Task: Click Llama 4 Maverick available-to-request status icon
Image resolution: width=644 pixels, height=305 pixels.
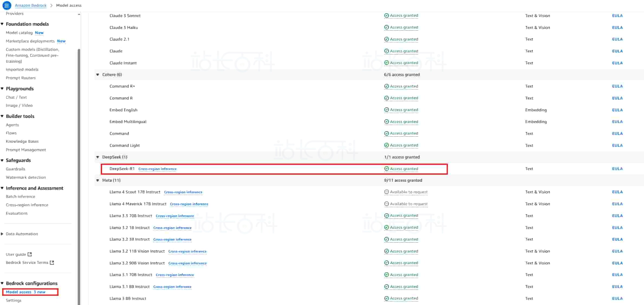Action: tap(386, 204)
